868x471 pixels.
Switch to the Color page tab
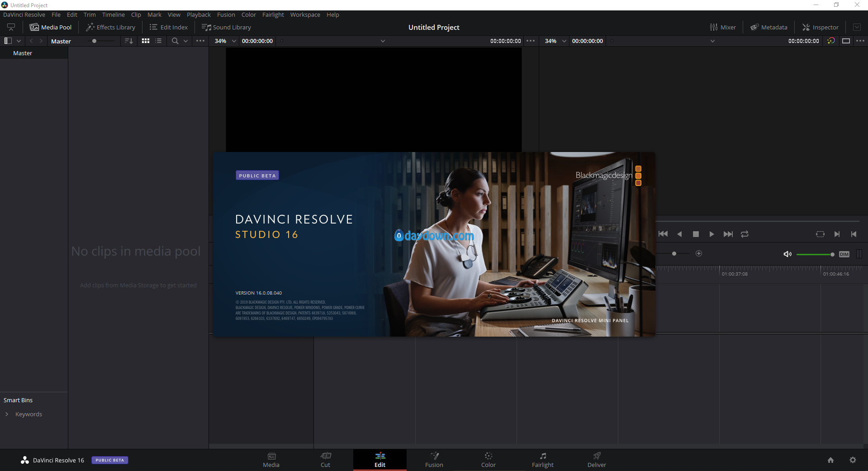tap(488, 460)
